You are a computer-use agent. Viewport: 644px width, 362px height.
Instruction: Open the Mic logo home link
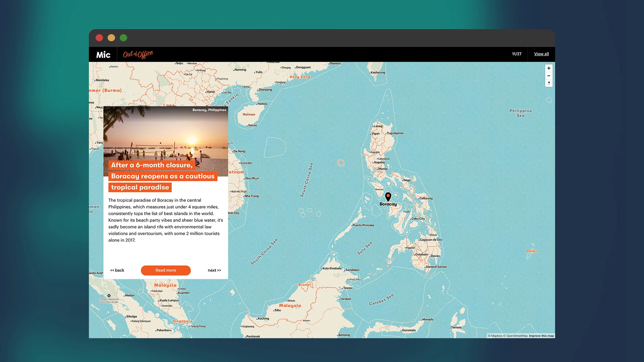click(x=103, y=55)
